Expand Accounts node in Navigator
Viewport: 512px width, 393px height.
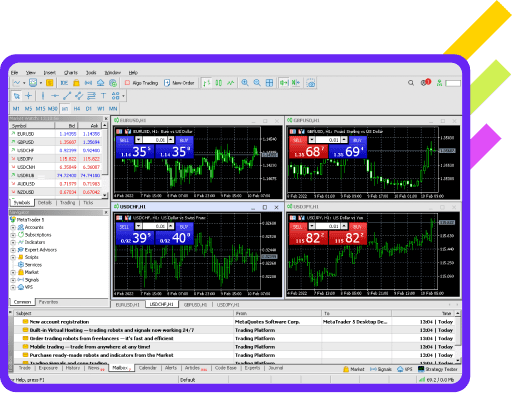point(13,227)
